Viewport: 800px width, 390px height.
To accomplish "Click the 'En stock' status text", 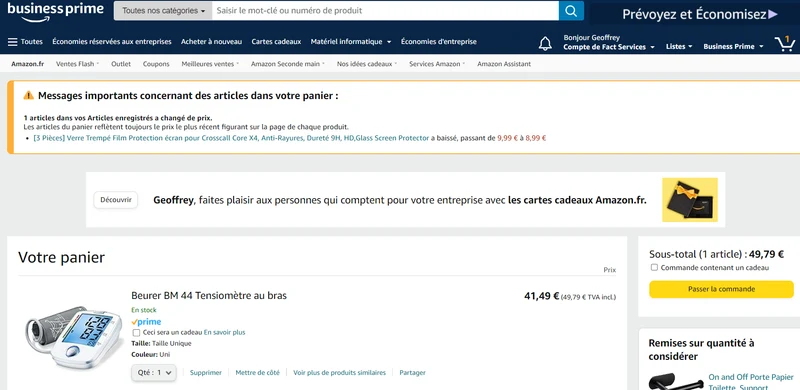I will click(x=144, y=310).
